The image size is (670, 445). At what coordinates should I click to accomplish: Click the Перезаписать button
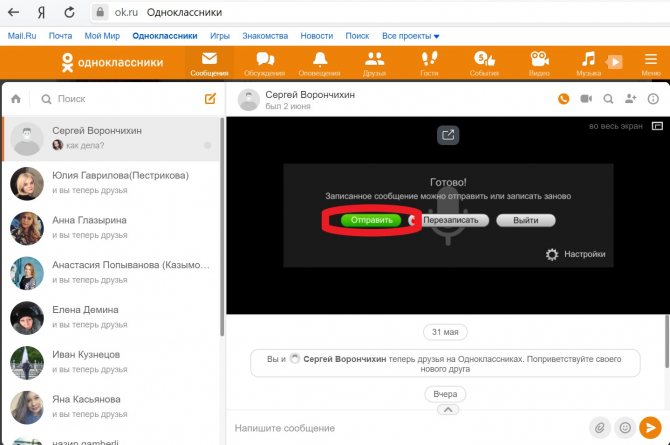pos(450,220)
